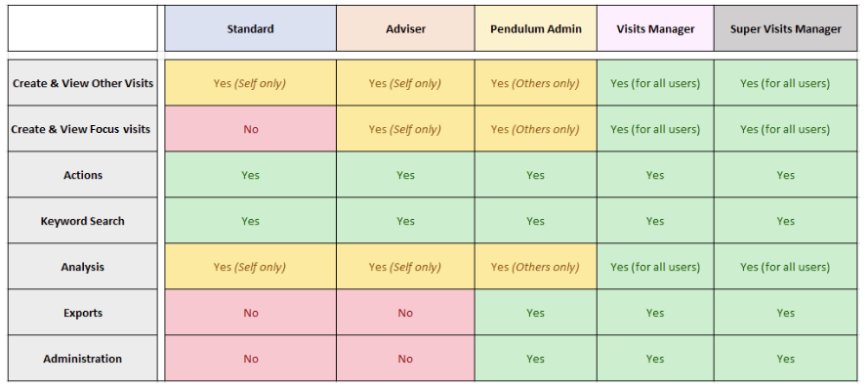The image size is (868, 388).
Task: Select the Analysis row label
Action: coord(82,267)
